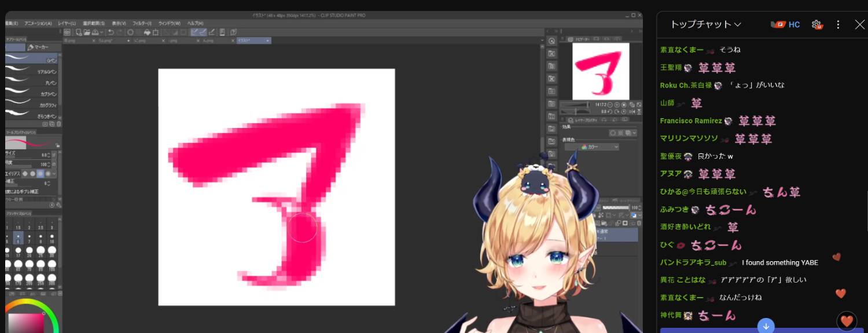868x333 pixels.
Task: Click the opacity stepper at 100
Action: [x=49, y=164]
